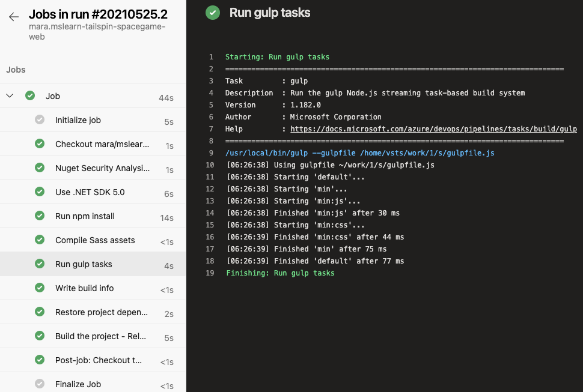This screenshot has width=583, height=392.
Task: Open Nuget Security Analysis step log
Action: coord(102,168)
